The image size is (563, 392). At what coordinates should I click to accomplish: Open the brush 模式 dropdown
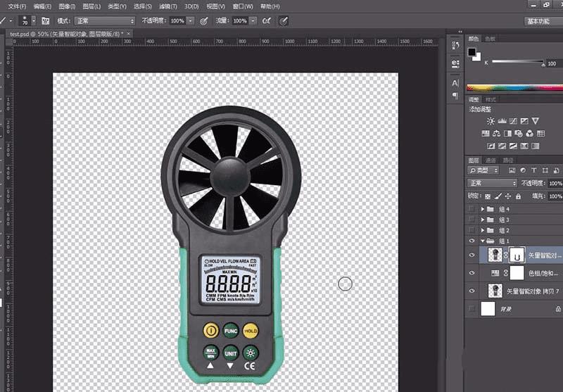[105, 21]
